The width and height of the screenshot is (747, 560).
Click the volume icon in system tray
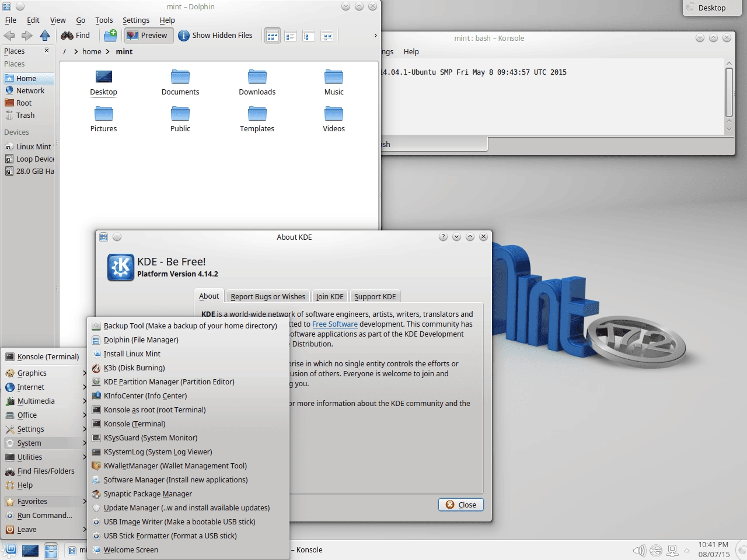639,550
